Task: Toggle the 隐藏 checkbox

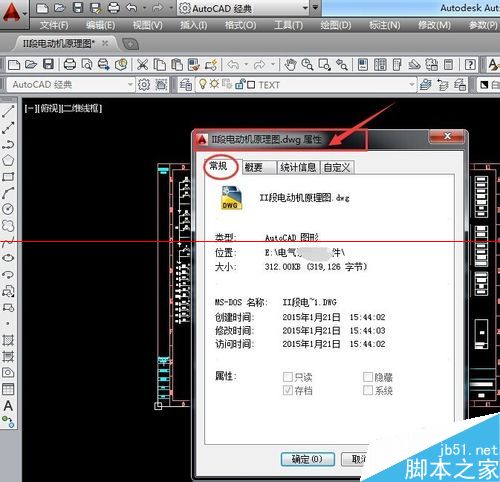Action: point(368,377)
